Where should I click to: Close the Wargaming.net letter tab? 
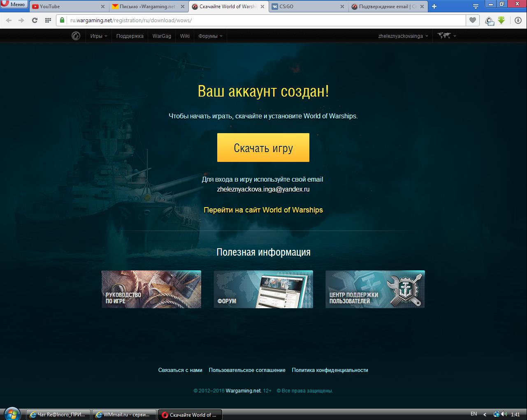183,7
